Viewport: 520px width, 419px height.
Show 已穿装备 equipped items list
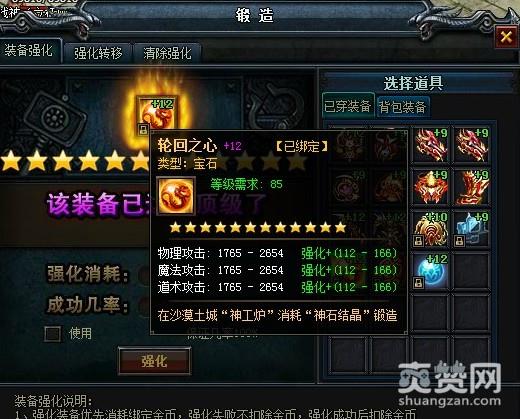point(348,106)
